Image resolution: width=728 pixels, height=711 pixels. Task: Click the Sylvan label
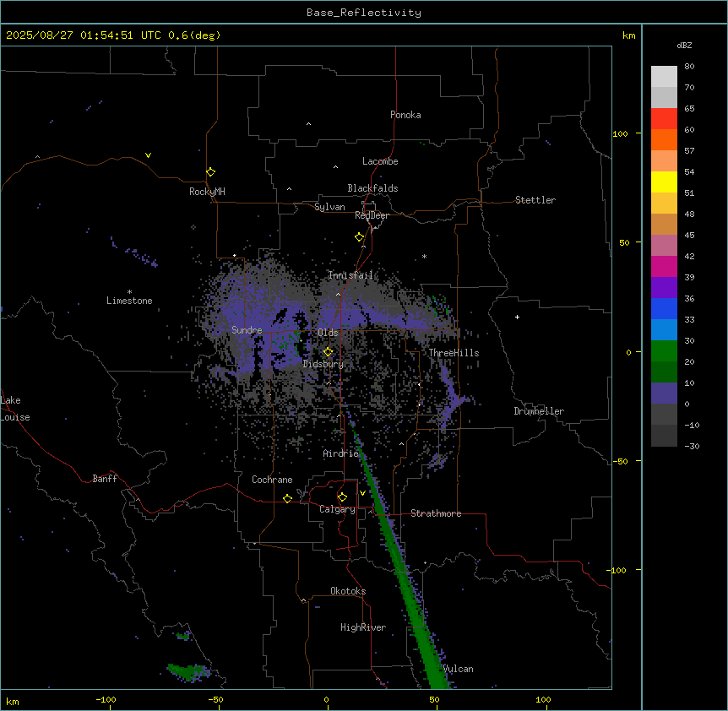[x=329, y=207]
